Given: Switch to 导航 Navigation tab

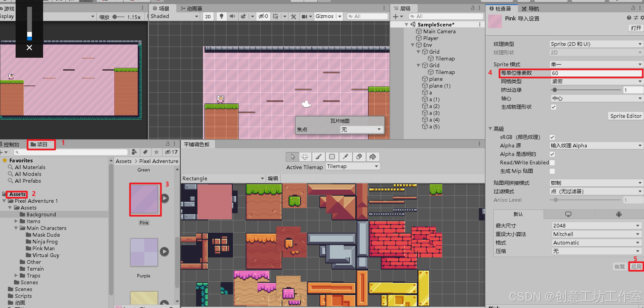Looking at the screenshot, I should coord(530,8).
